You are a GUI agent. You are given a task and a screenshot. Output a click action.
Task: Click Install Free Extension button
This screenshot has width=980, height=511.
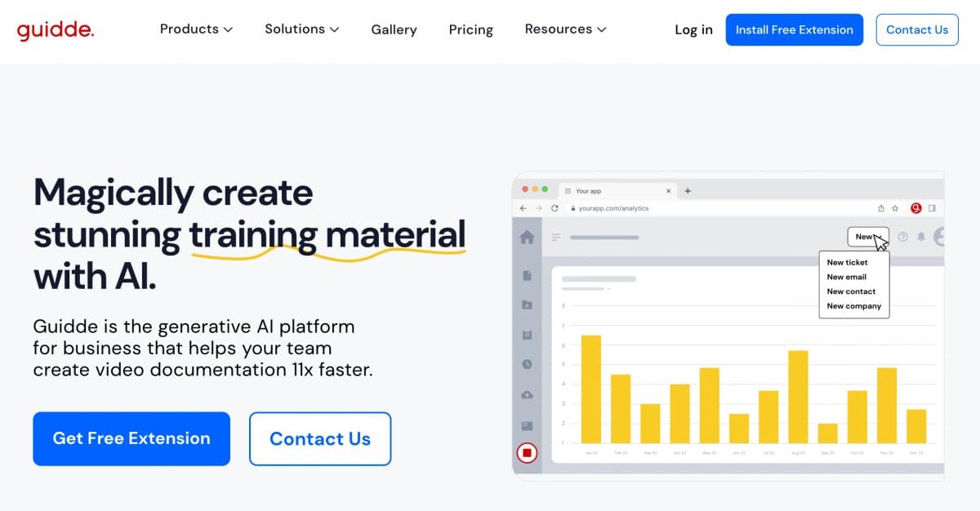coord(795,29)
